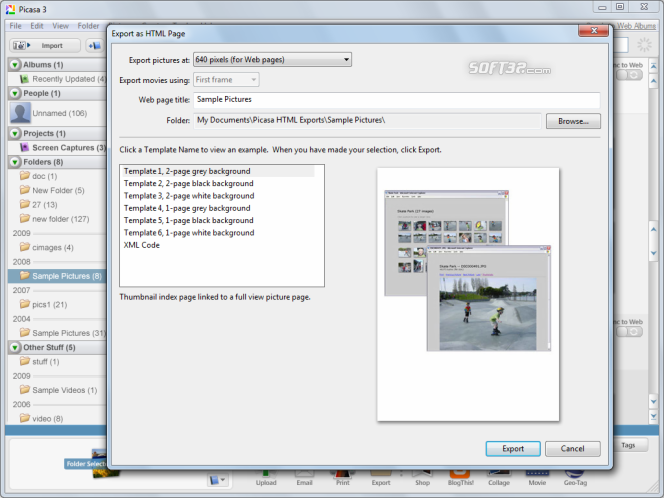Image resolution: width=664 pixels, height=498 pixels.
Task: Select the Sample Pictures (8) folder
Action: pos(57,276)
